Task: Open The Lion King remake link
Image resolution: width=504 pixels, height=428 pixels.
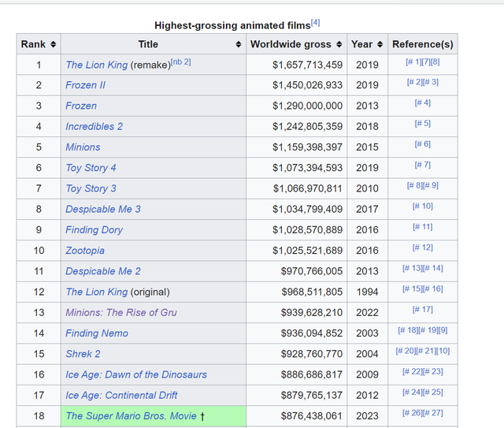Action: point(97,65)
